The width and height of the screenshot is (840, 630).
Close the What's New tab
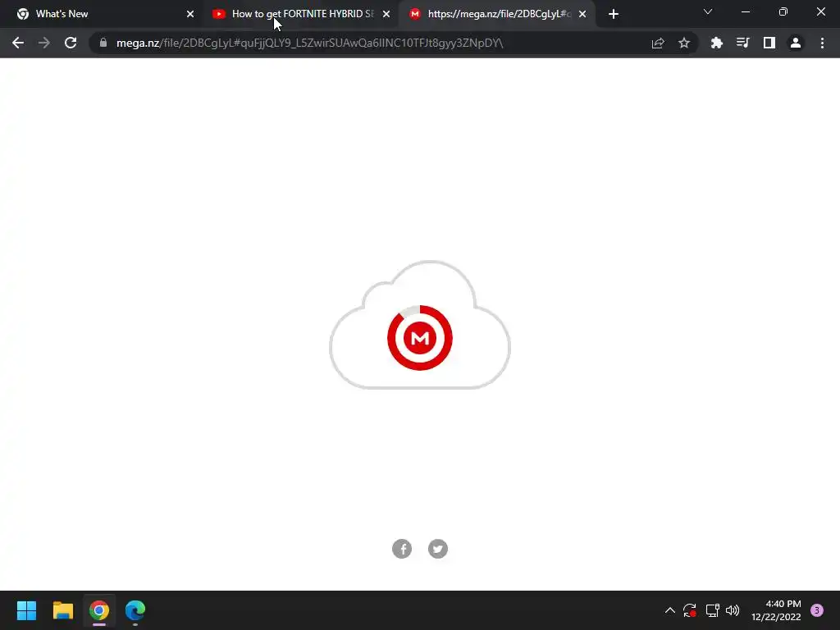tap(190, 14)
